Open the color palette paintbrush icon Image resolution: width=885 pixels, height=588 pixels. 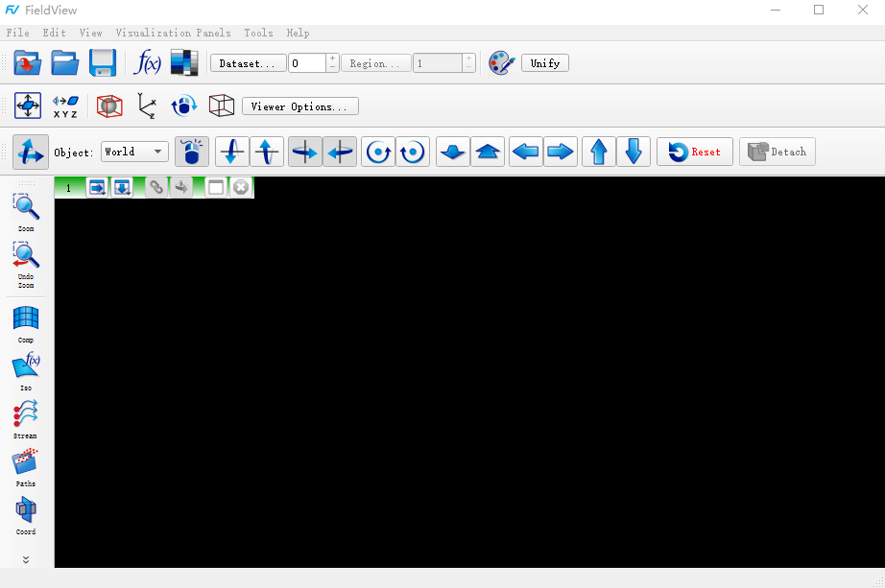pyautogui.click(x=501, y=63)
